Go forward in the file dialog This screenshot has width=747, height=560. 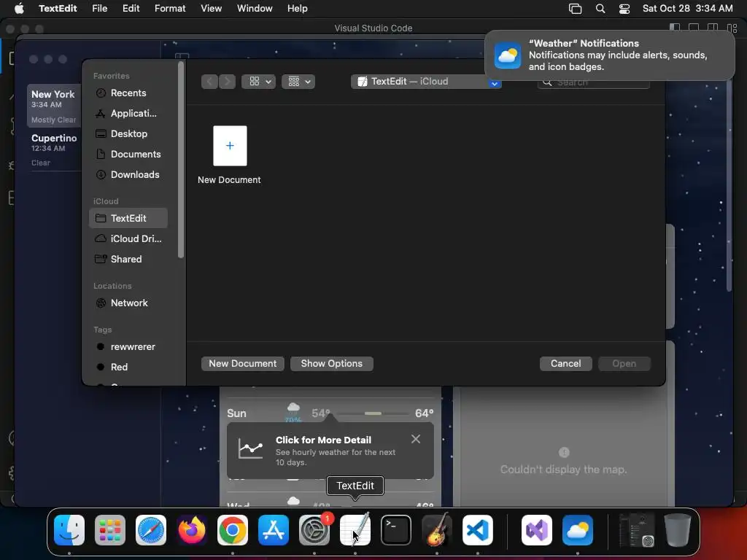[x=228, y=82]
